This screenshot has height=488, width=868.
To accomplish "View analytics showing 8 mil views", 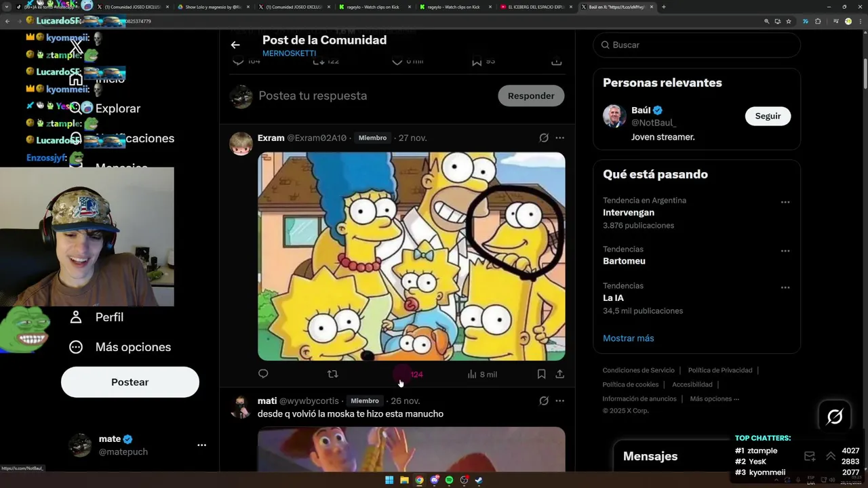I will tap(482, 374).
